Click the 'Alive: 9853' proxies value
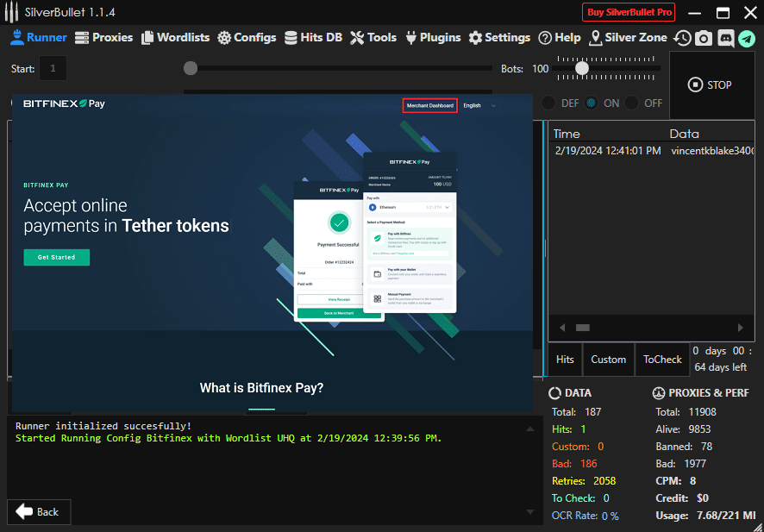 pyautogui.click(x=683, y=429)
